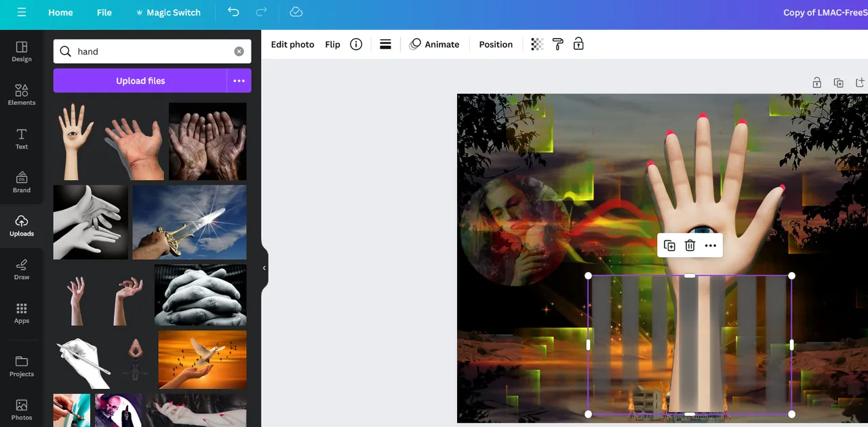The image size is (868, 427).
Task: Select the dirty cupped hands thumbnail
Action: (x=208, y=141)
